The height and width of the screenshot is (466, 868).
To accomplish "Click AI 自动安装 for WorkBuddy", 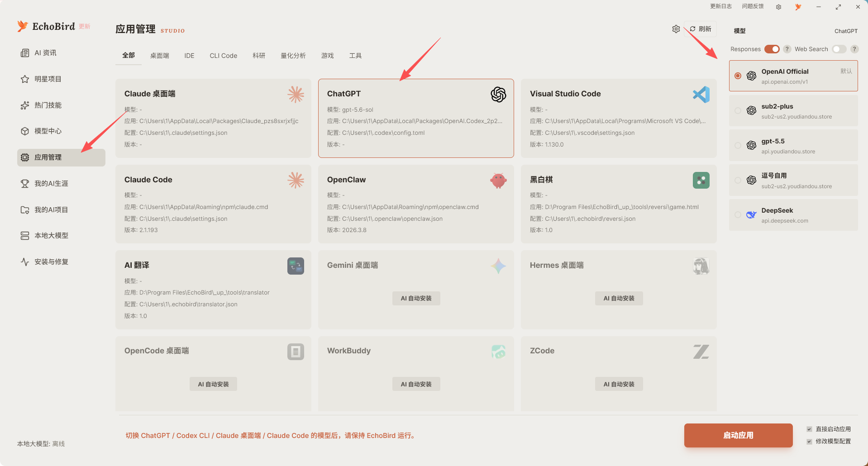I will 416,384.
